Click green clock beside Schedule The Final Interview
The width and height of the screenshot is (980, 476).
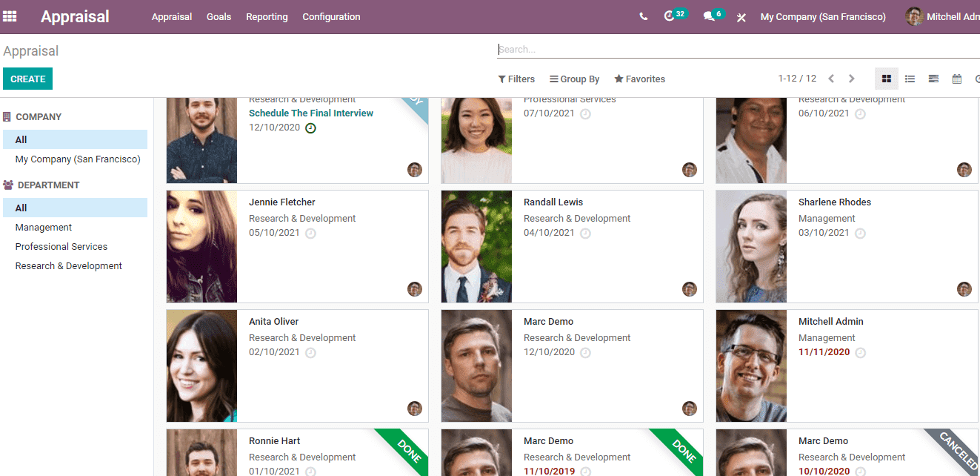coord(310,128)
